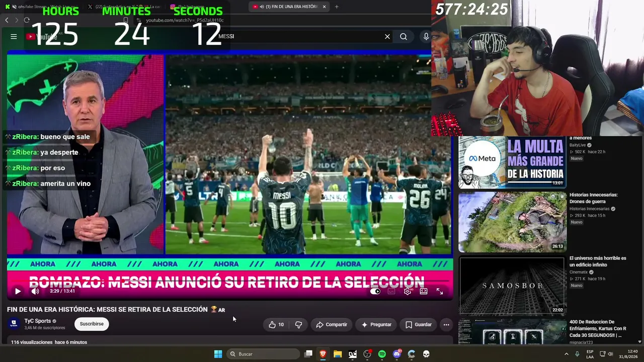Toggle video autoplay switch
Viewport: 644px width, 362px height.
(x=375, y=291)
